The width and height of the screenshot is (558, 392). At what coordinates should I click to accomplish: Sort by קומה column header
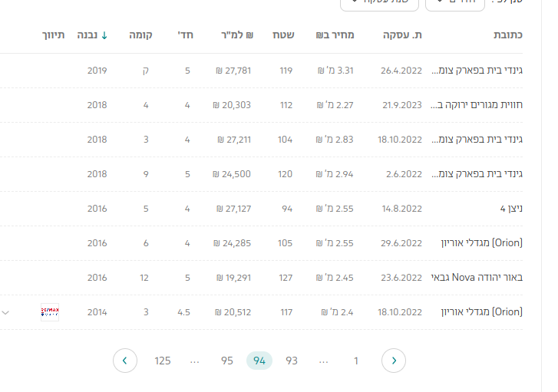pyautogui.click(x=139, y=35)
